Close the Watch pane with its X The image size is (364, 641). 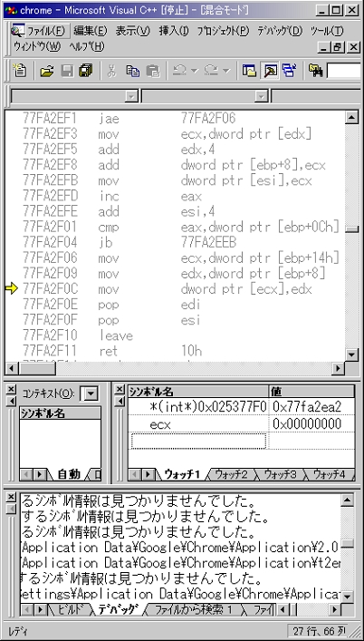120,389
